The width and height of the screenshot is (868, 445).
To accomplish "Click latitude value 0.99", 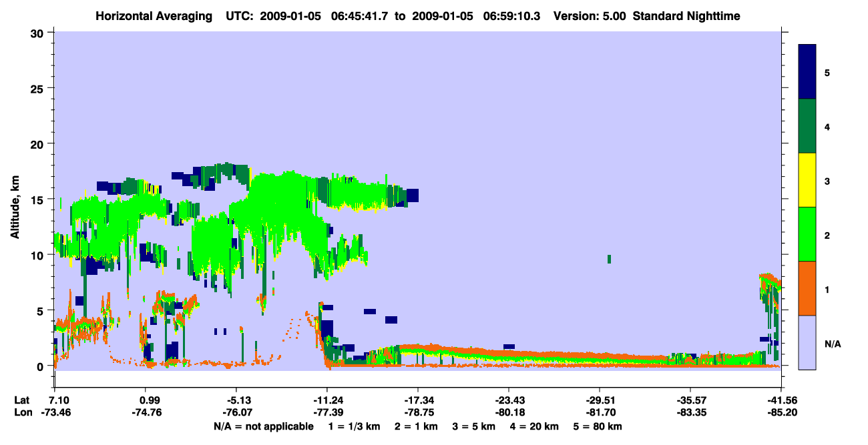I will [x=150, y=400].
